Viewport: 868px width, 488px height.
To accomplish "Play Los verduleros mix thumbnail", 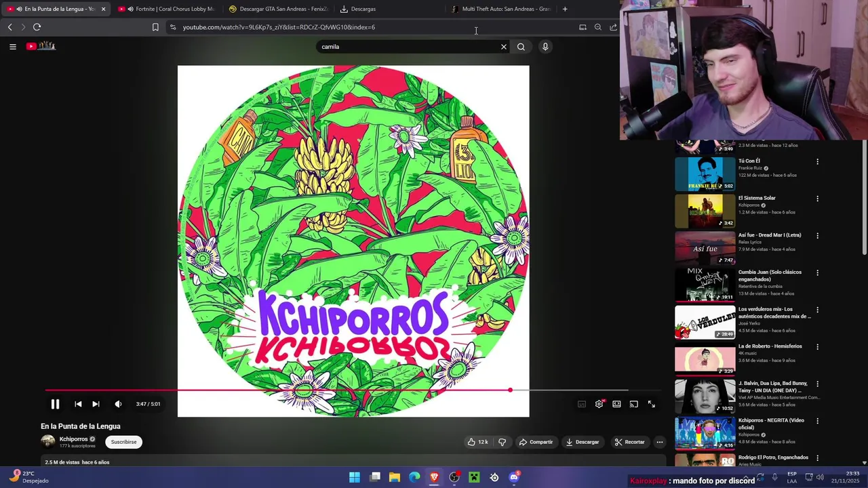I will [705, 322].
